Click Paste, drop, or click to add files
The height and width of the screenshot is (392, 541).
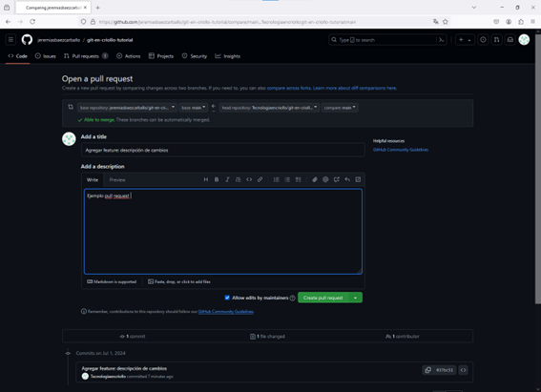pyautogui.click(x=179, y=281)
